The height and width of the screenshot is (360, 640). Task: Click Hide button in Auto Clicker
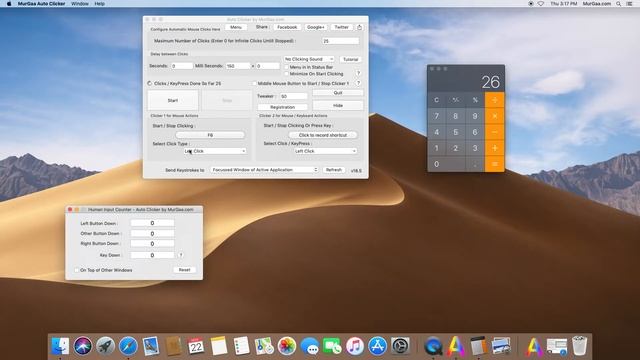[338, 106]
